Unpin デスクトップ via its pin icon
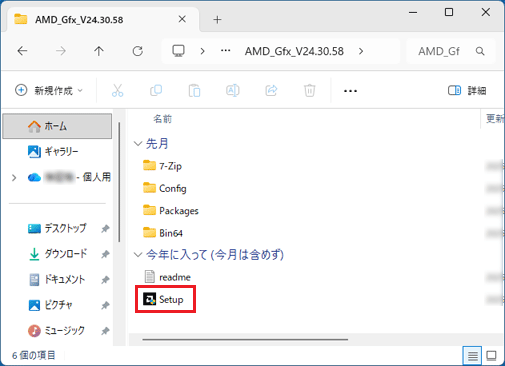 tap(105, 229)
